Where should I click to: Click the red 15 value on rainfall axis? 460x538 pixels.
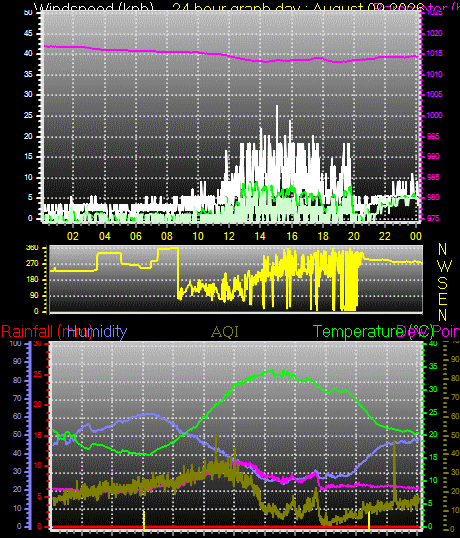38,435
